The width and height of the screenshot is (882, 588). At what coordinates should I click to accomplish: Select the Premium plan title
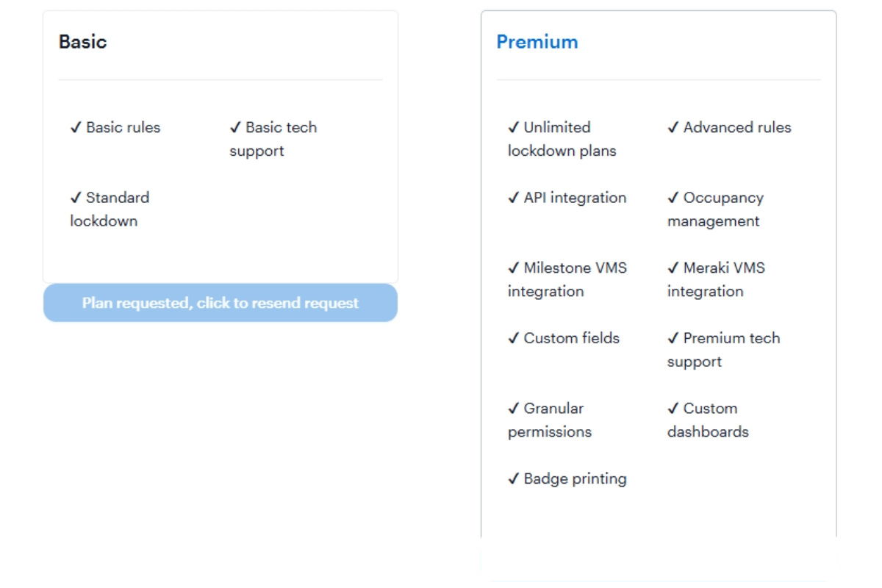(x=537, y=42)
